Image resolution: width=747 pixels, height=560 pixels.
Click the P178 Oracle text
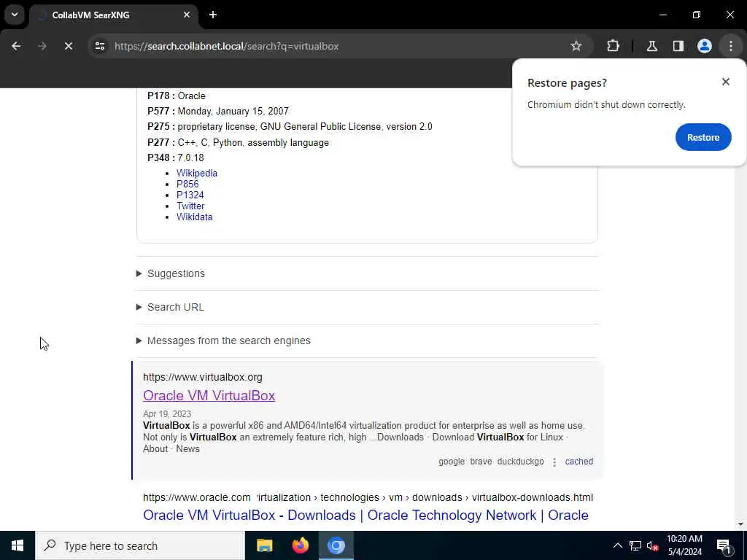[177, 96]
